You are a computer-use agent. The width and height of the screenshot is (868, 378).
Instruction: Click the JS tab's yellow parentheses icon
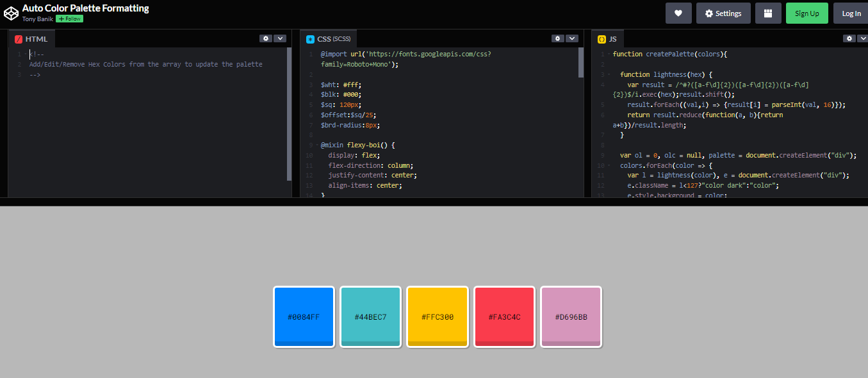click(x=602, y=39)
